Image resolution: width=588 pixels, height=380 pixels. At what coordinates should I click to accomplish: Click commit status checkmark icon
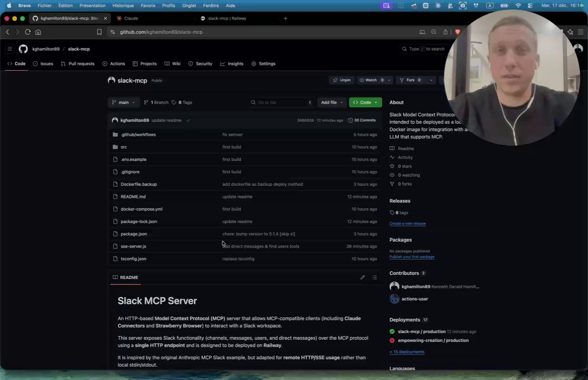click(188, 120)
